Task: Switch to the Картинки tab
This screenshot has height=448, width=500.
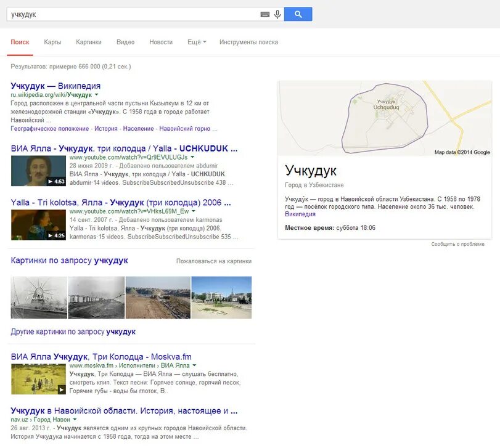Action: (89, 42)
